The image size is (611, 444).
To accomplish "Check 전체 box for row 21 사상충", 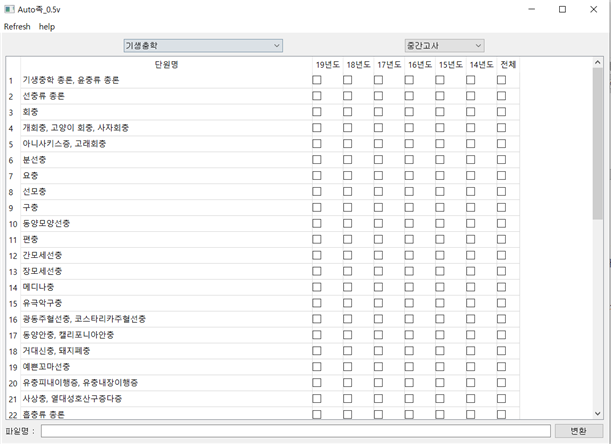I will [x=502, y=399].
